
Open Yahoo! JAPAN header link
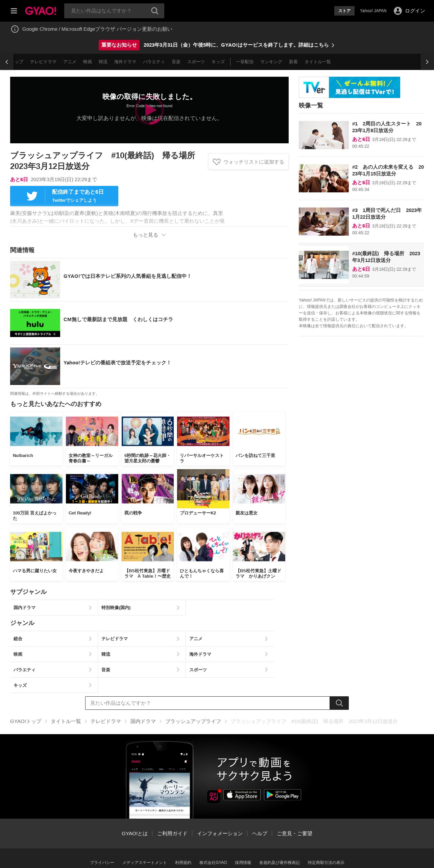373,11
